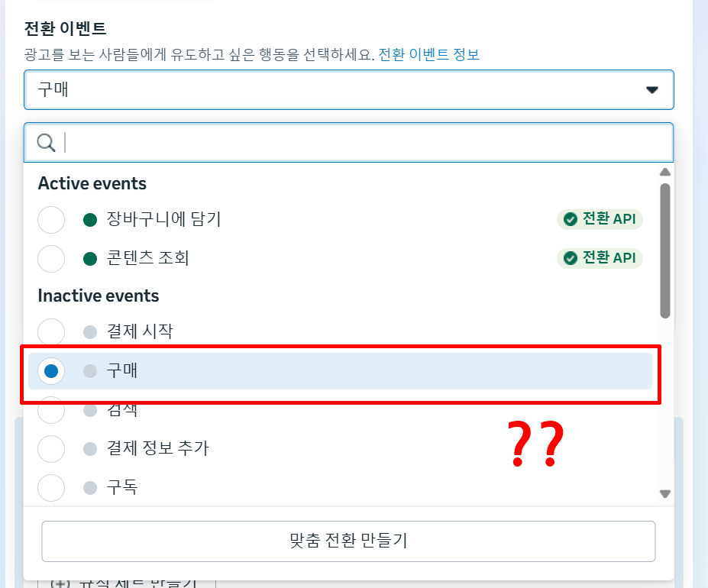Click the scroll down arrow in event list
The width and height of the screenshot is (708, 588).
[x=664, y=493]
